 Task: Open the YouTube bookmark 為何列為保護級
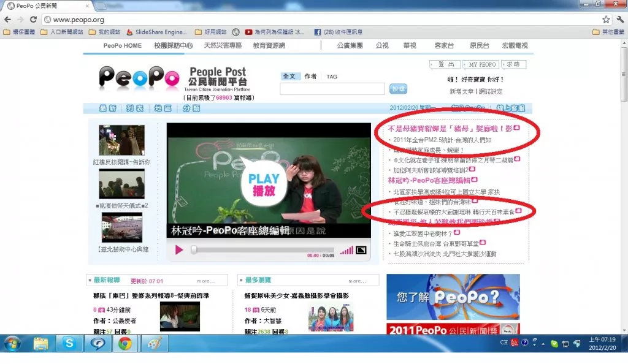(x=275, y=32)
